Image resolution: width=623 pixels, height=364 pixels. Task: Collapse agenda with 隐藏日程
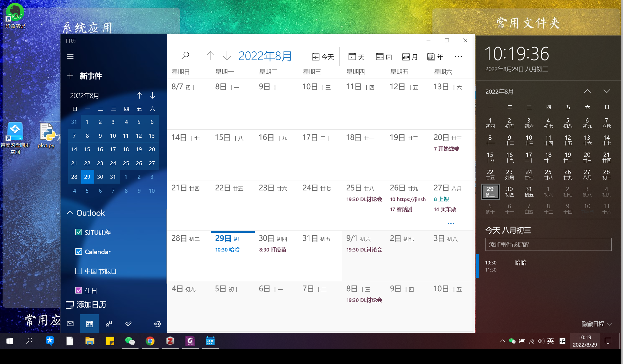click(x=596, y=324)
